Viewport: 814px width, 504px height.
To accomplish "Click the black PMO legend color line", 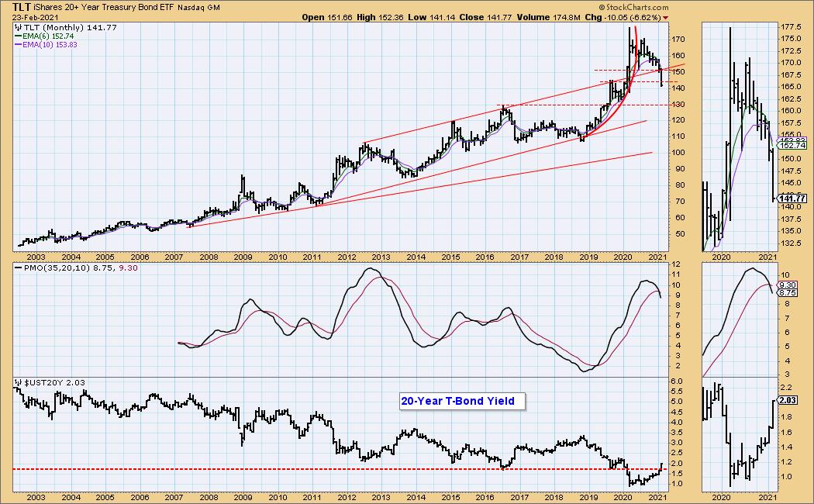I will coord(18,268).
